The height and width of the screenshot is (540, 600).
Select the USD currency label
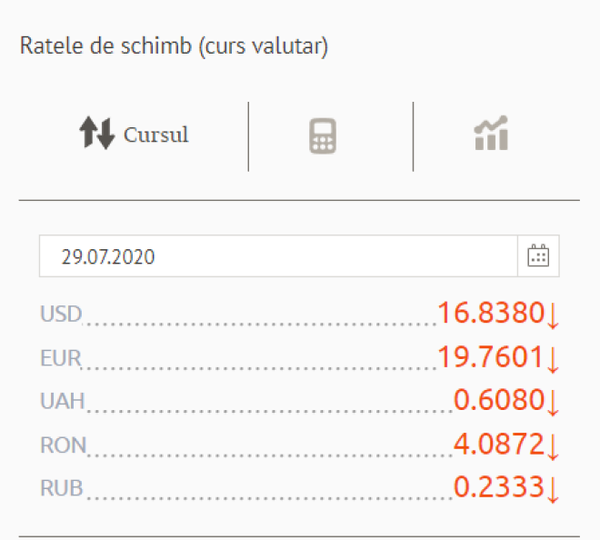point(61,314)
